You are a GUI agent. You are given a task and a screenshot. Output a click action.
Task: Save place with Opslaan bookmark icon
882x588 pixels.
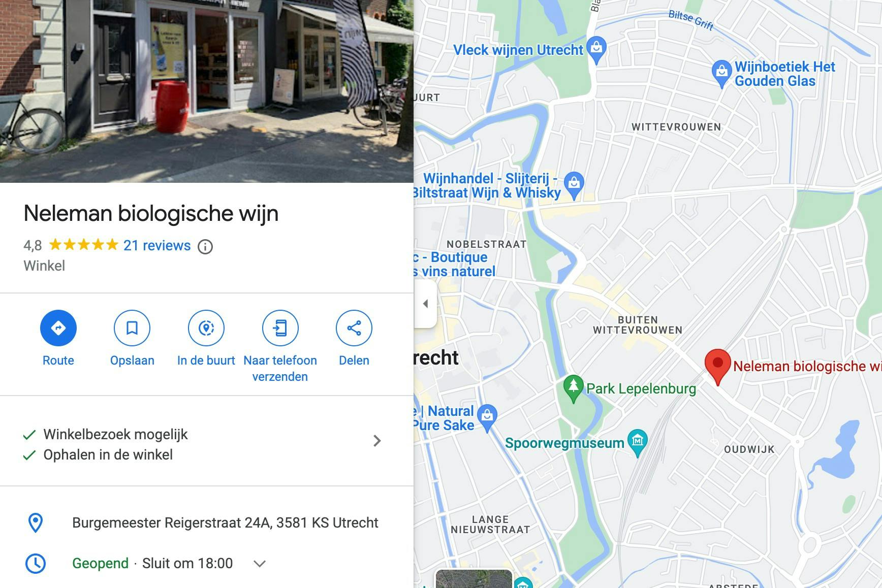(x=132, y=328)
